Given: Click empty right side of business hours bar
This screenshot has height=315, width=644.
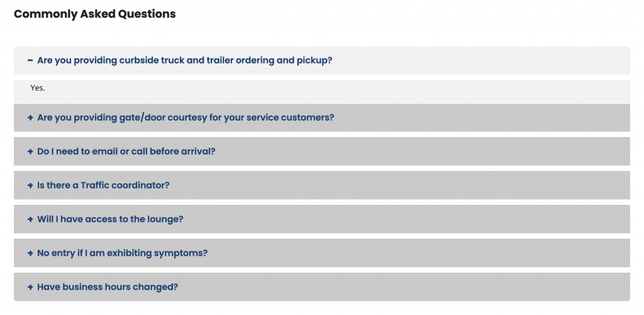Looking at the screenshot, I should coord(503,287).
